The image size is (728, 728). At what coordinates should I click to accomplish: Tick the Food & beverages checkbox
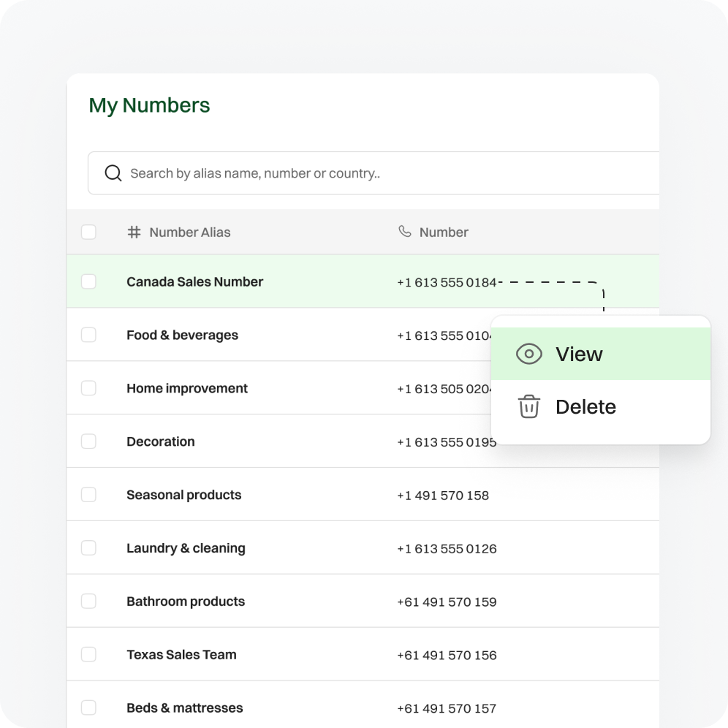click(x=88, y=335)
